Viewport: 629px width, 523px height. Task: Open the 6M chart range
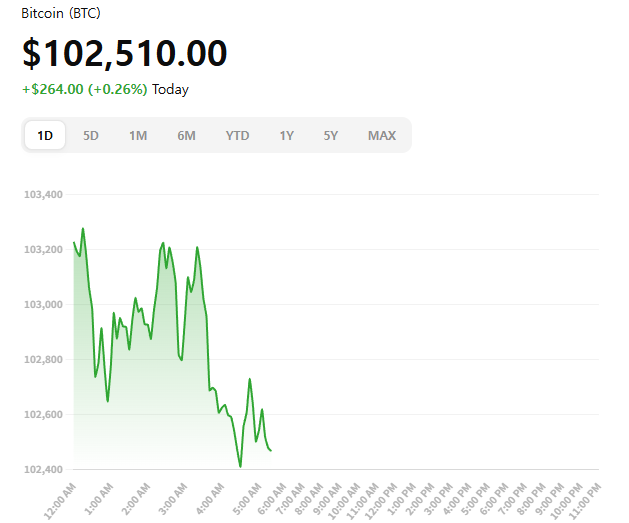[186, 136]
